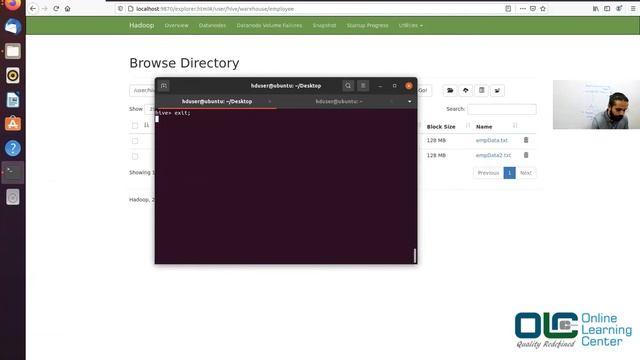Open terminal hamburger menu

(x=363, y=86)
